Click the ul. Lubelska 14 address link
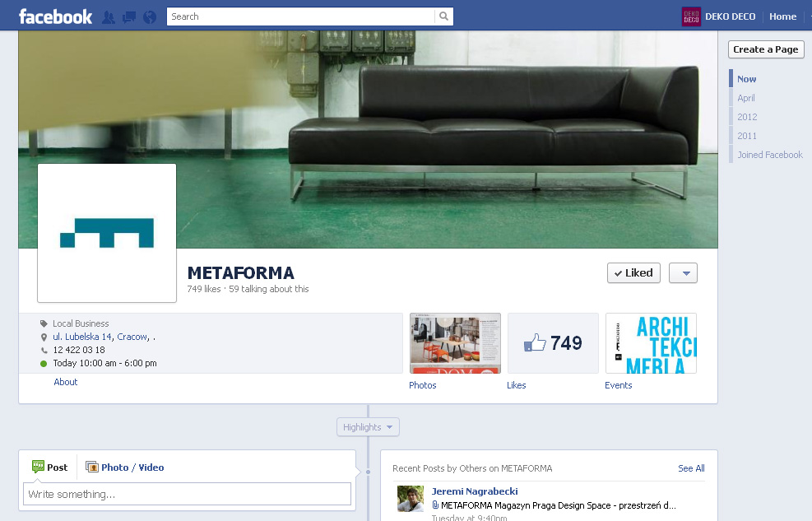This screenshot has height=521, width=812. (x=82, y=337)
